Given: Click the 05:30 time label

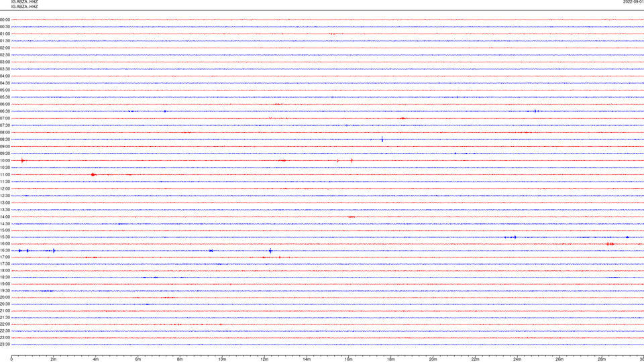Looking at the screenshot, I should pos(5,97).
